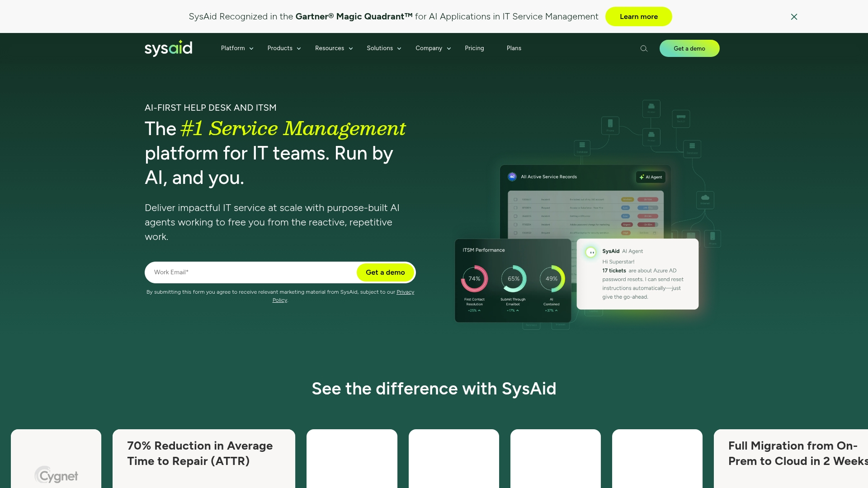Click the AI Agent sparkle button on dashboard
868x488 pixels.
coord(651,177)
